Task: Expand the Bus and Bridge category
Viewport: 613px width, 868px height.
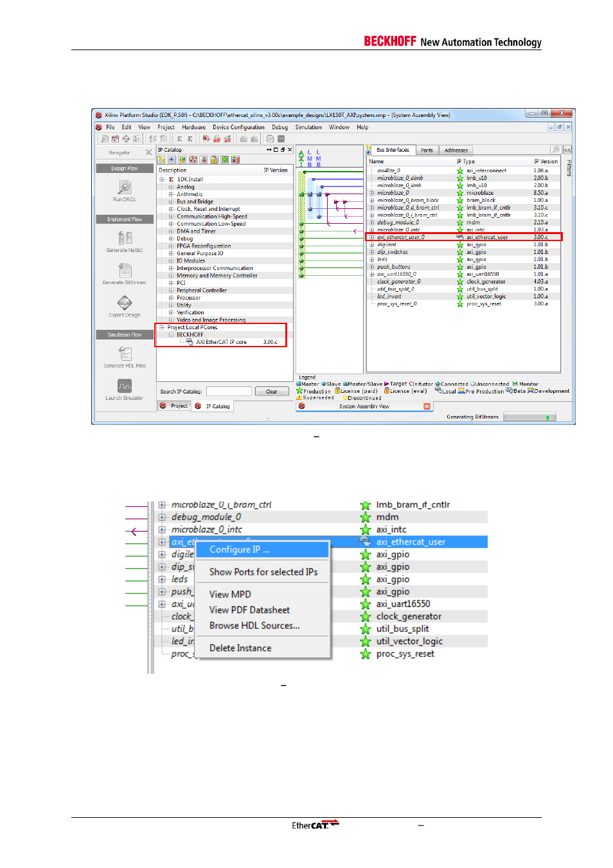Action: coord(171,202)
